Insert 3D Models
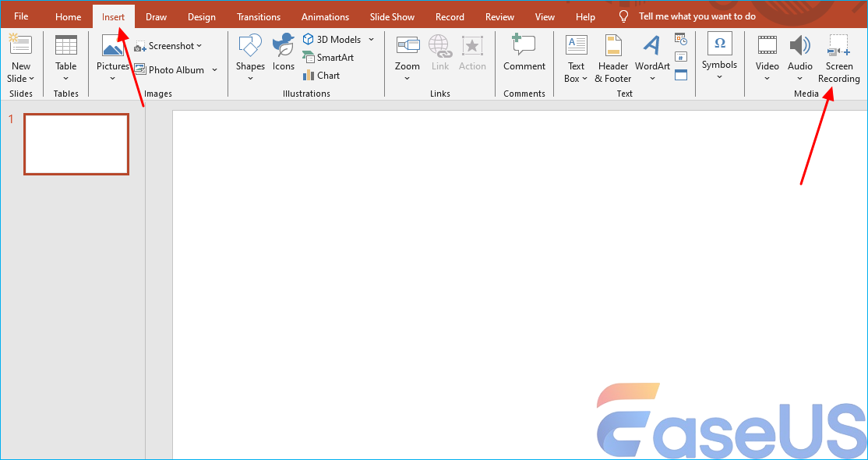 [332, 39]
